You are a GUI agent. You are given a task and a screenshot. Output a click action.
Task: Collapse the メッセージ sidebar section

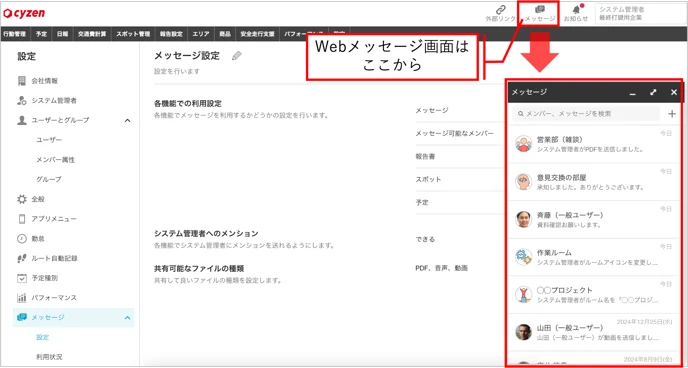click(127, 317)
